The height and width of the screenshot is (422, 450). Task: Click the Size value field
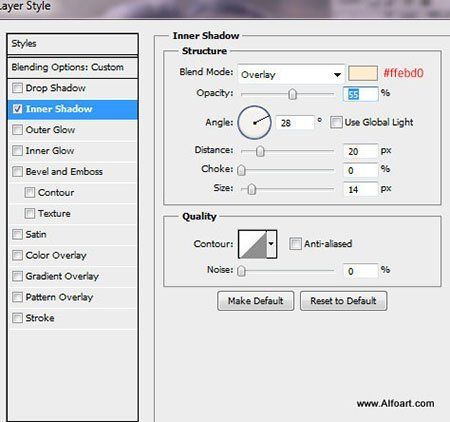361,189
